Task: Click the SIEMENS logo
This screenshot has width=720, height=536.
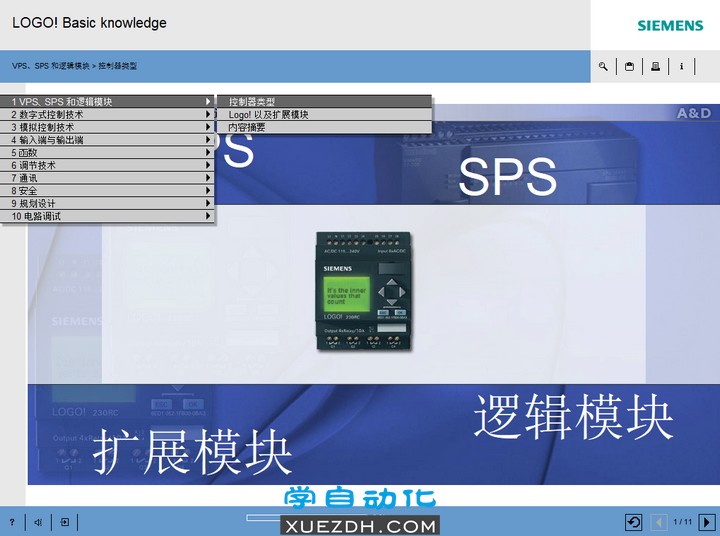Action: (670, 25)
